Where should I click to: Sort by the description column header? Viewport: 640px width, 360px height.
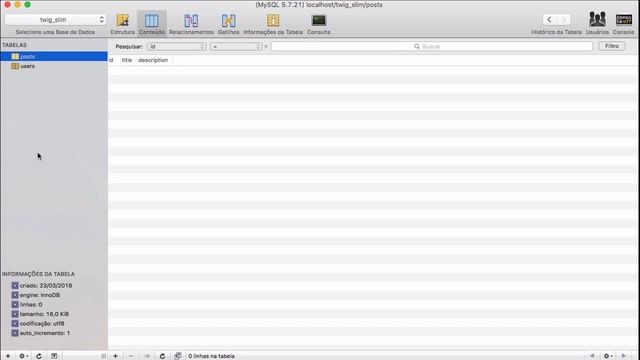tap(153, 60)
